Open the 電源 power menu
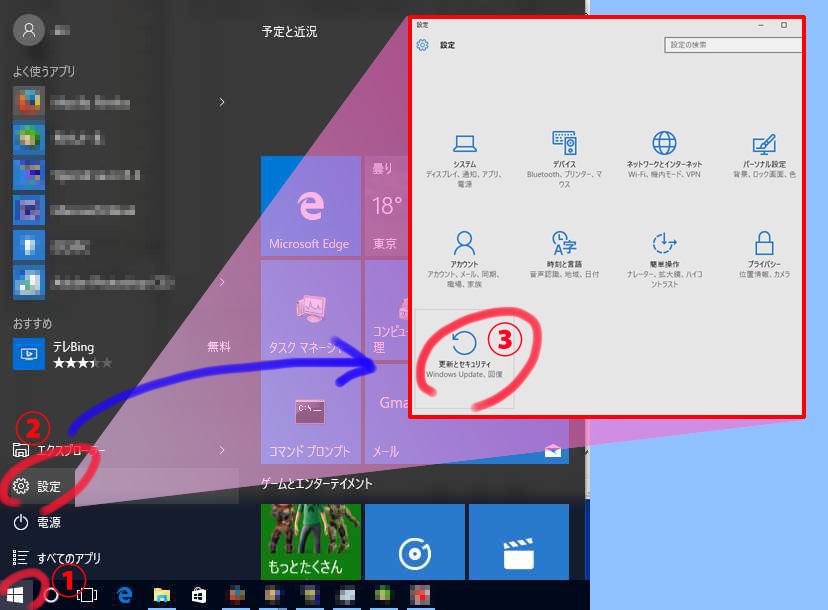The width and height of the screenshot is (828, 610). [x=48, y=522]
